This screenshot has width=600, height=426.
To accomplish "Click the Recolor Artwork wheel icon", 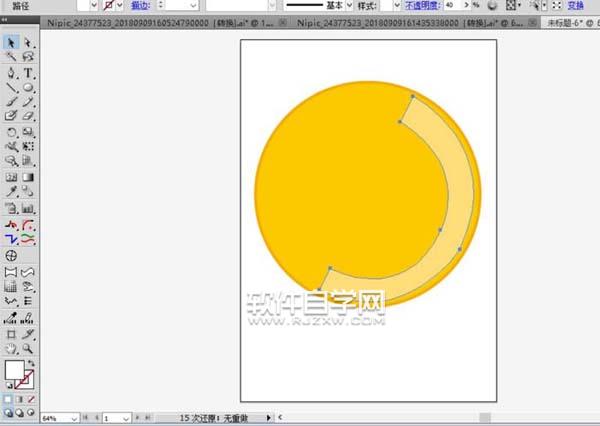I will click(x=493, y=5).
